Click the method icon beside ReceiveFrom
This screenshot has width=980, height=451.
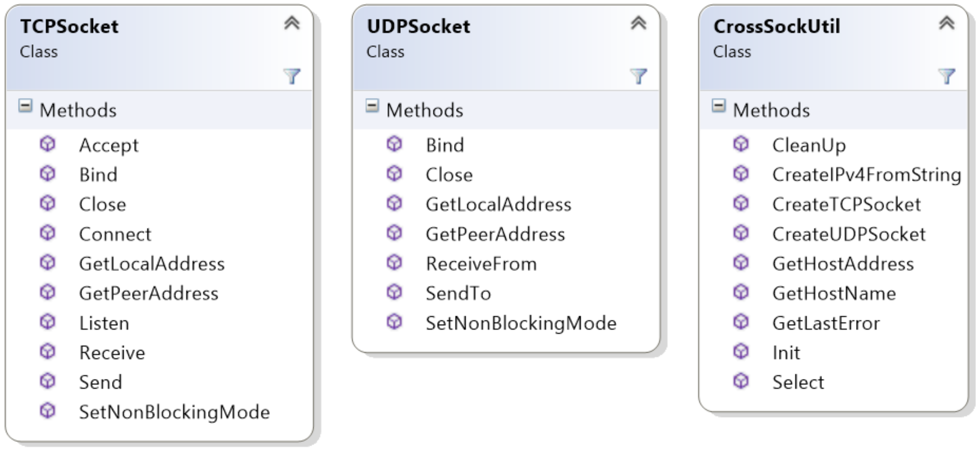(394, 263)
